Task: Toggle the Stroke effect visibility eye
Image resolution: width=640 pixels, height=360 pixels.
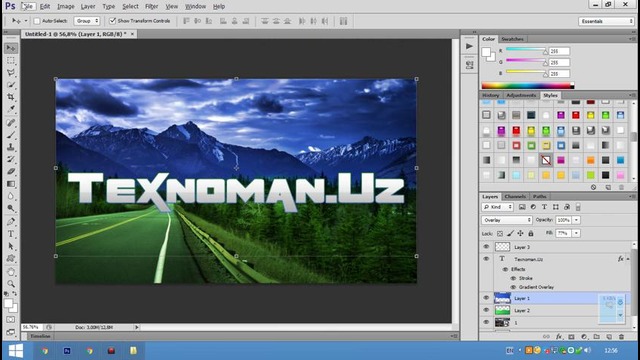Action: [x=513, y=278]
